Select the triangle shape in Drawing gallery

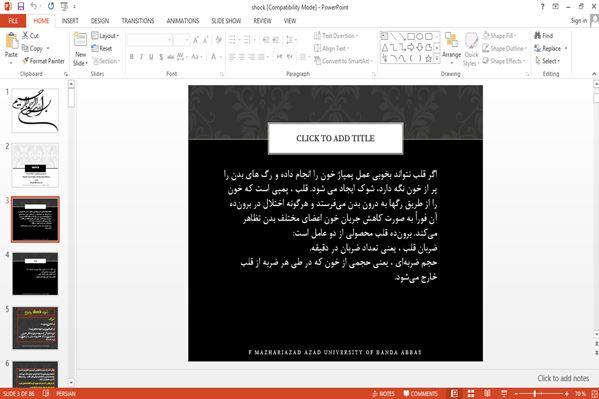click(385, 47)
